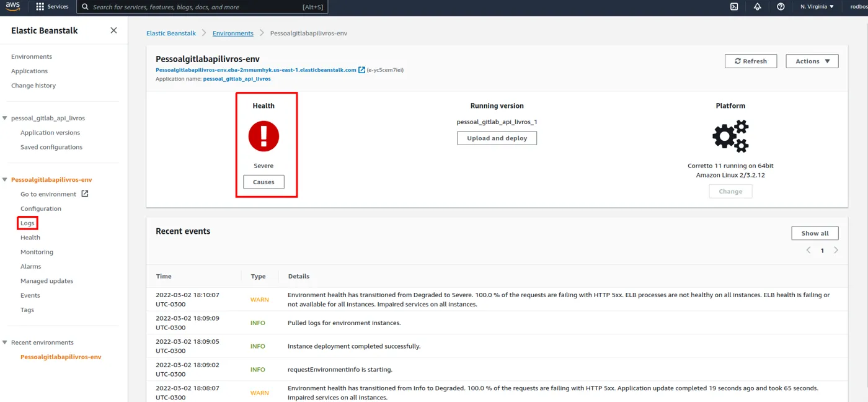Open the notifications bell
The image size is (868, 402).
pyautogui.click(x=757, y=7)
